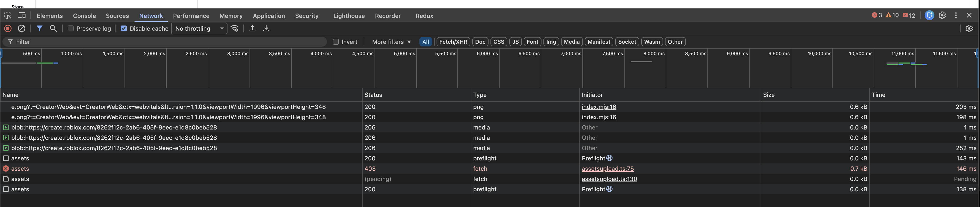Image resolution: width=980 pixels, height=207 pixels.
Task: Open the Redux tab
Action: point(425,16)
